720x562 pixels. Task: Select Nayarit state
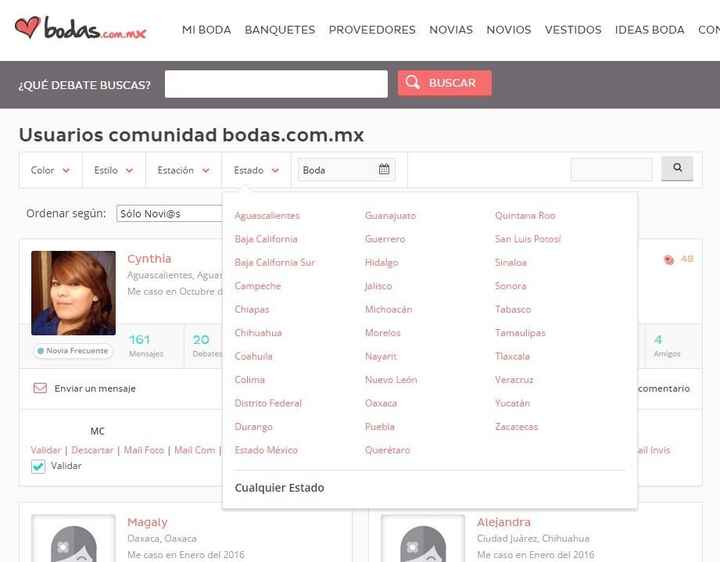point(381,356)
